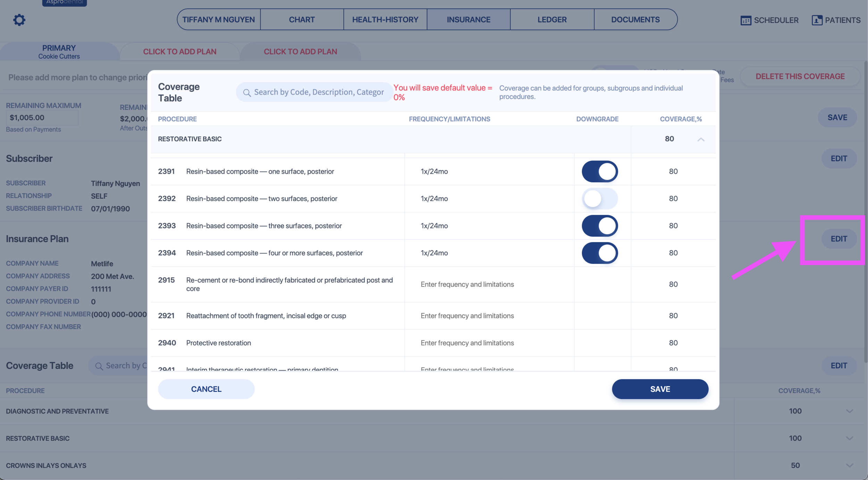Collapse the Restorative Basic group chevron
This screenshot has width=868, height=480.
pos(701,140)
